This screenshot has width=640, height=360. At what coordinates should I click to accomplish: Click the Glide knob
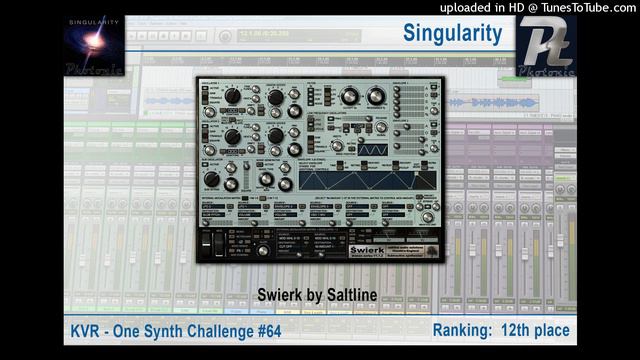263,251
